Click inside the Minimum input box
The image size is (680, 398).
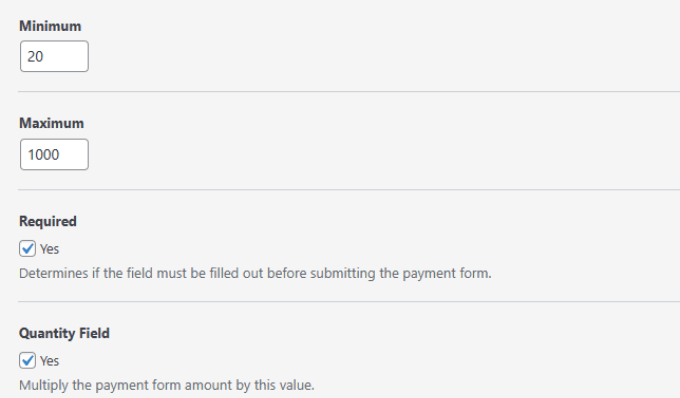pyautogui.click(x=54, y=56)
